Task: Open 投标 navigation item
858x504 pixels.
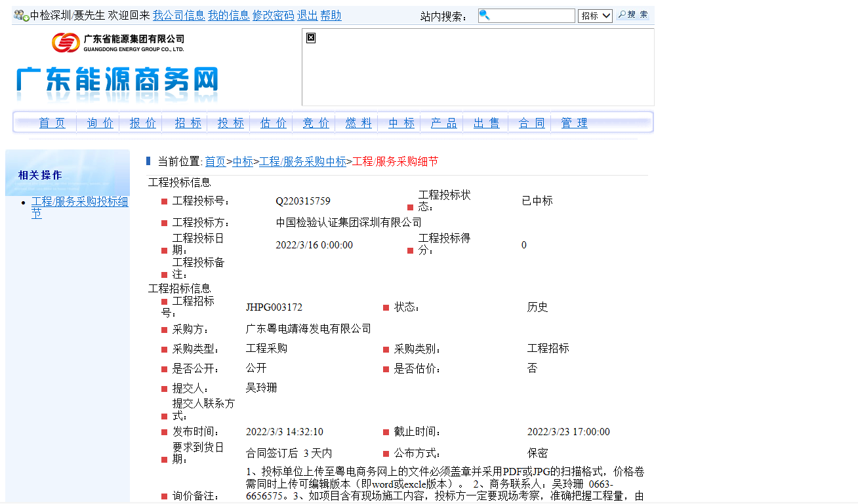Action: [x=231, y=123]
